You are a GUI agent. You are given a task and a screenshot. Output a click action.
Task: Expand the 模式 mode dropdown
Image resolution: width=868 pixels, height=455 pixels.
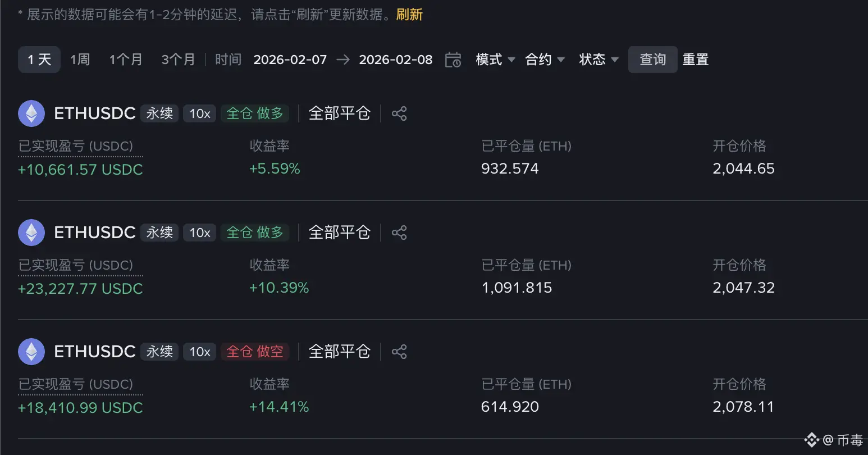click(495, 60)
